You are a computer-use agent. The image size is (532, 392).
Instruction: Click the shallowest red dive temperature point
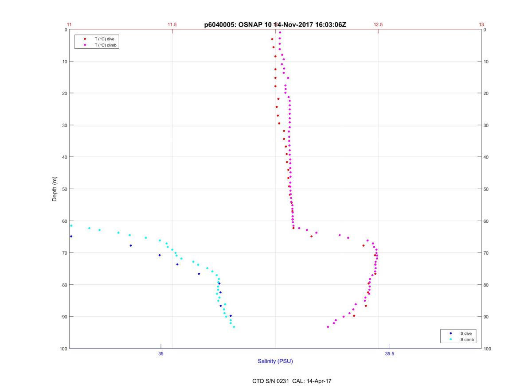coord(272,39)
